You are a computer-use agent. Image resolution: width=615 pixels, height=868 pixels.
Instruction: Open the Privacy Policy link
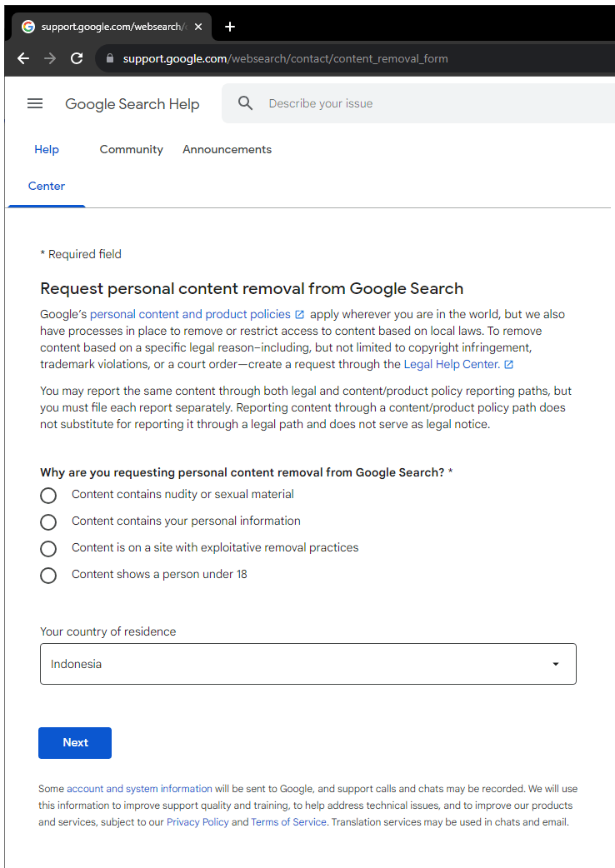coord(197,821)
